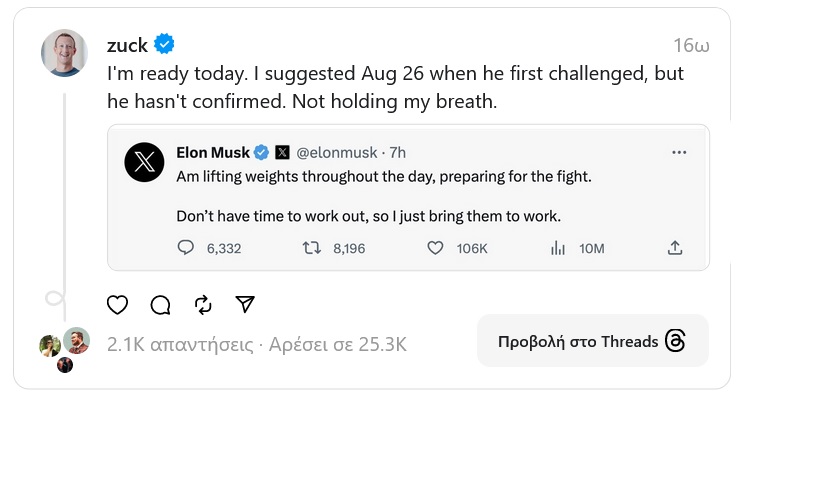The width and height of the screenshot is (837, 485).
Task: View the 2.1K απαντήσεις replies
Action: 180,345
